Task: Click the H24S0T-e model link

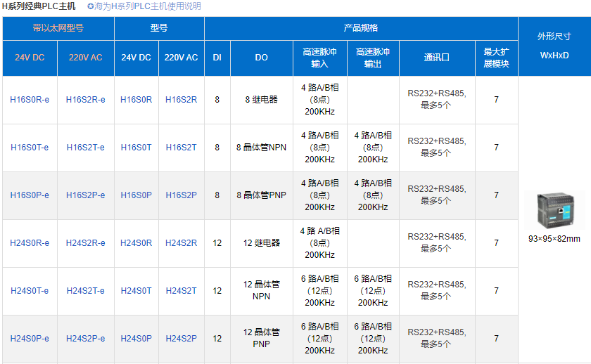Action: 30,291
